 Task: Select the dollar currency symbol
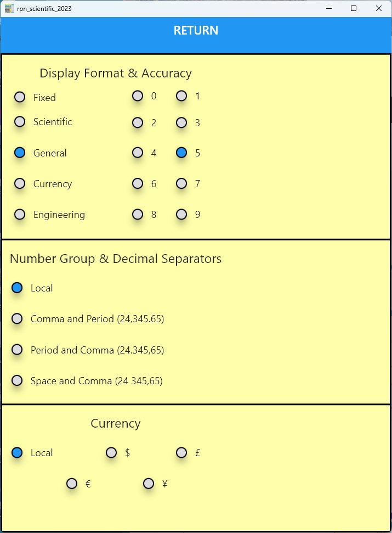(x=111, y=453)
